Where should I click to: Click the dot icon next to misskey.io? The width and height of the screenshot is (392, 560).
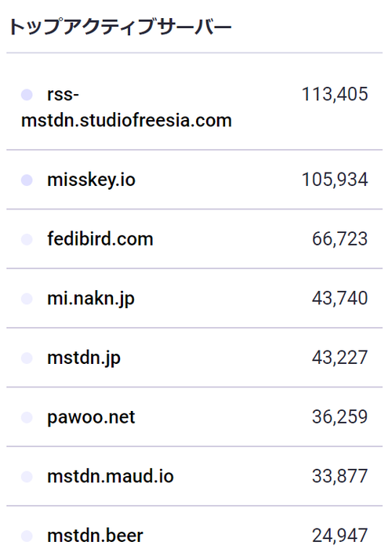27,180
